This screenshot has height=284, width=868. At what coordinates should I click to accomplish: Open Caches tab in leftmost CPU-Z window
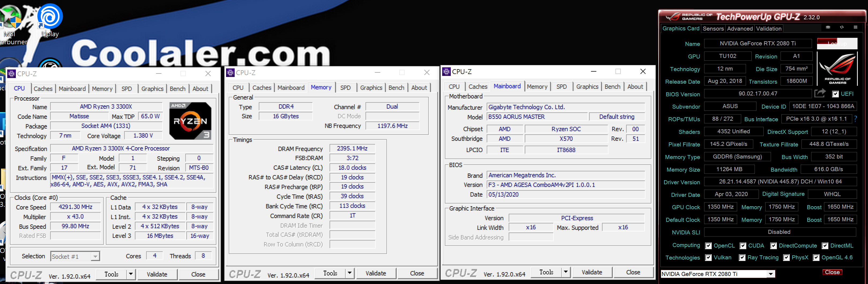[x=43, y=88]
